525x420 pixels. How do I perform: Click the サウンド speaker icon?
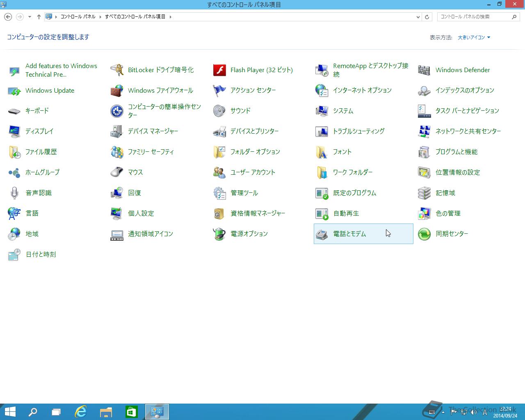219,111
